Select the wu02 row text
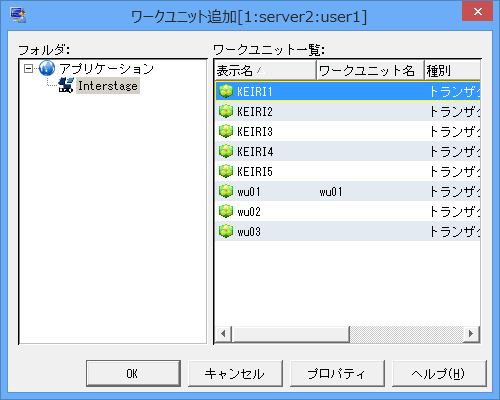This screenshot has height=400, width=500. point(249,212)
